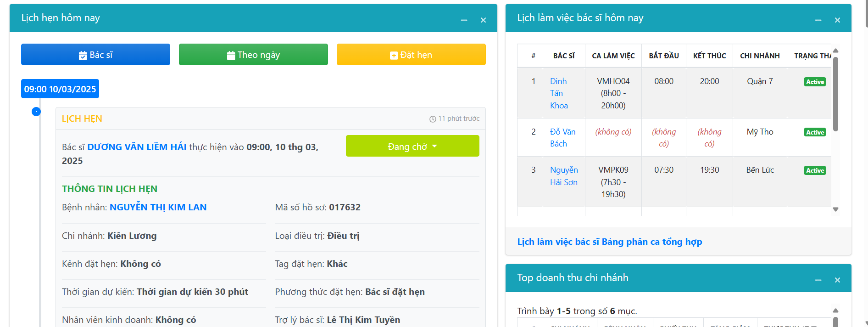This screenshot has width=868, height=327.
Task: Click the Đặt hẹn yellow button
Action: [411, 55]
